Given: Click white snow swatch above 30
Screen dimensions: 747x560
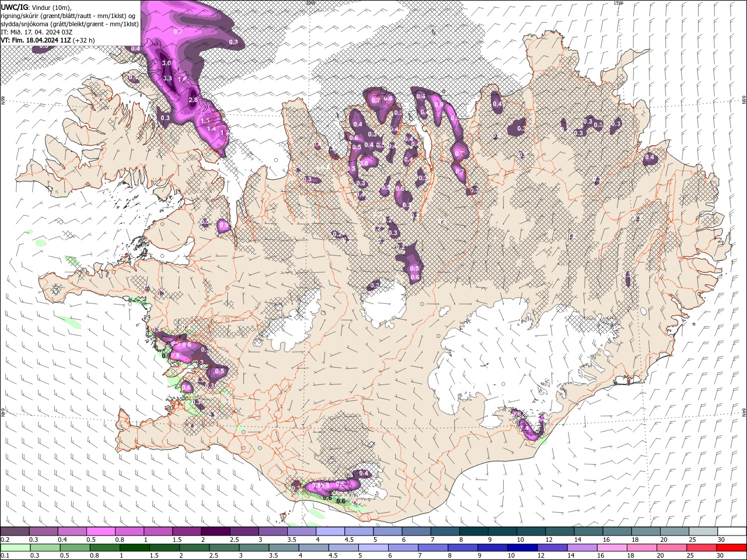Looking at the screenshot, I should 731,531.
